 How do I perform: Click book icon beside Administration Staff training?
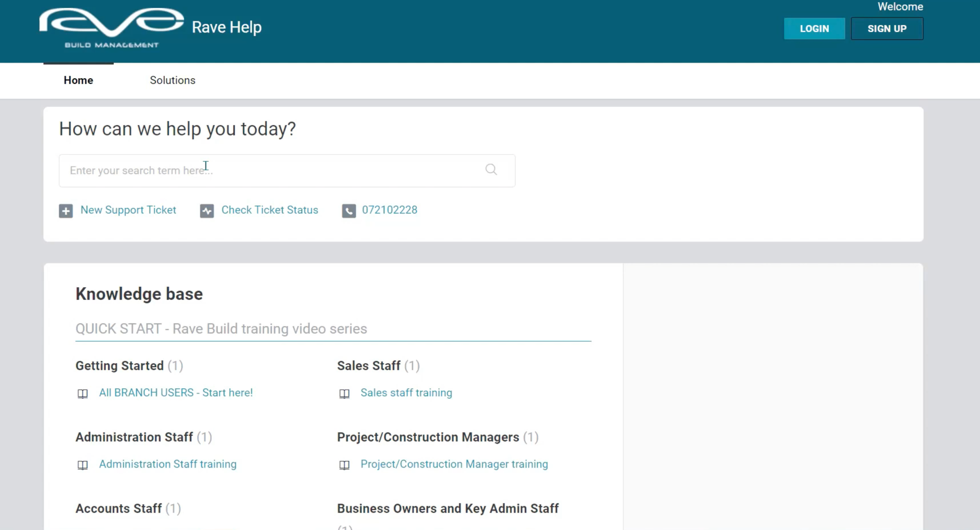tap(83, 465)
